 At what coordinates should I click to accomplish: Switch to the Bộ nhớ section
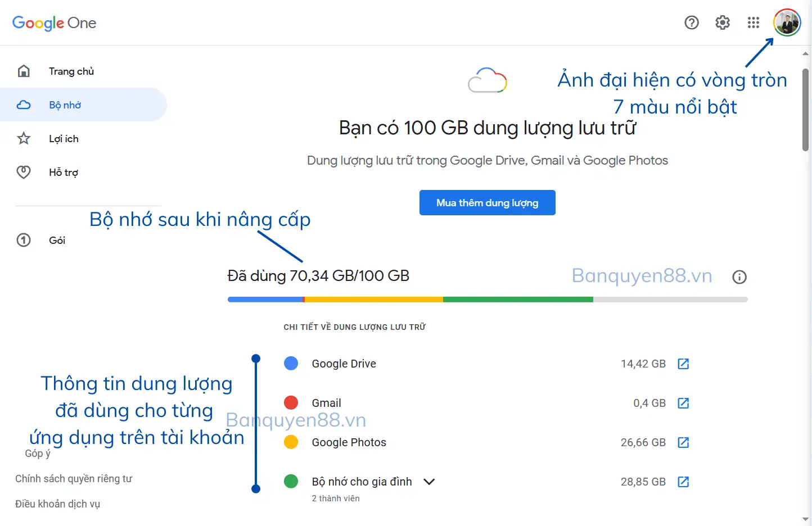click(x=65, y=105)
